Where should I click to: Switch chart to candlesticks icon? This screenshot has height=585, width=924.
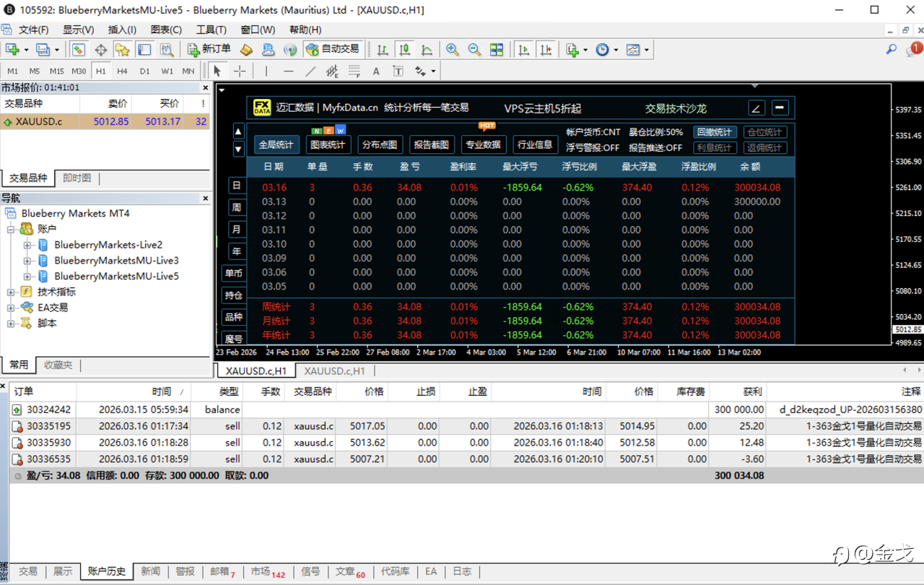405,50
